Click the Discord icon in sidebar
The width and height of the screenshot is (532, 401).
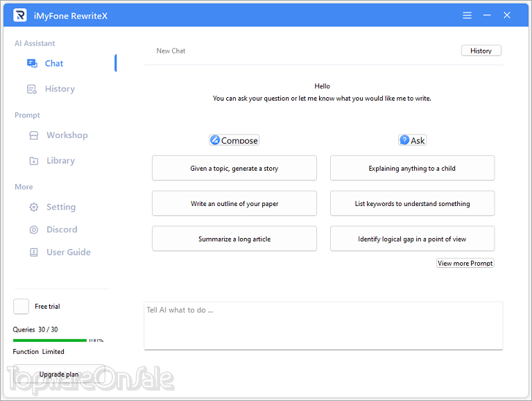tap(33, 230)
